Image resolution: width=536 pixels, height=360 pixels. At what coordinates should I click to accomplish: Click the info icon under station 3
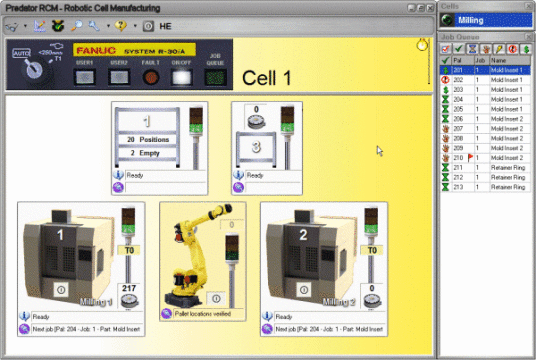tap(238, 175)
